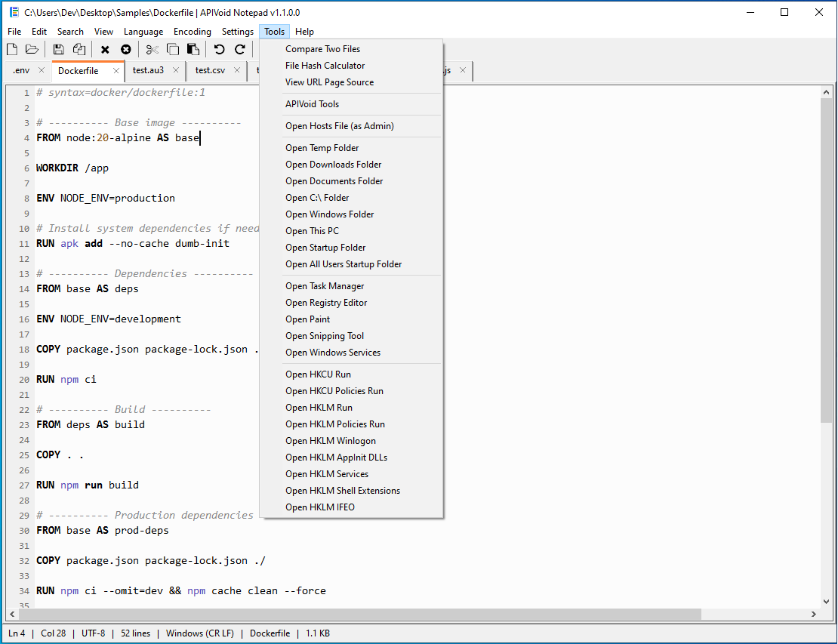The image size is (838, 644).
Task: Select Open HKLM AppInit DLLs
Action: pyautogui.click(x=351, y=457)
